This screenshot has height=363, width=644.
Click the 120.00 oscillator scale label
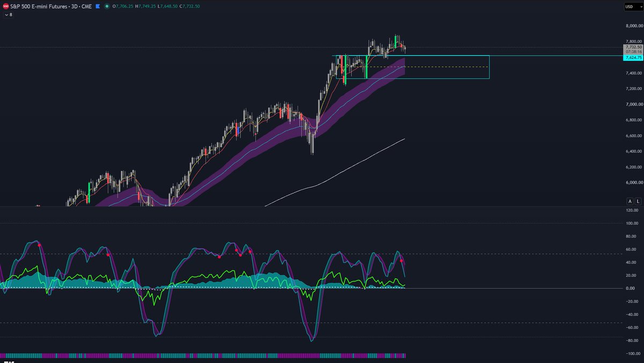tap(632, 210)
